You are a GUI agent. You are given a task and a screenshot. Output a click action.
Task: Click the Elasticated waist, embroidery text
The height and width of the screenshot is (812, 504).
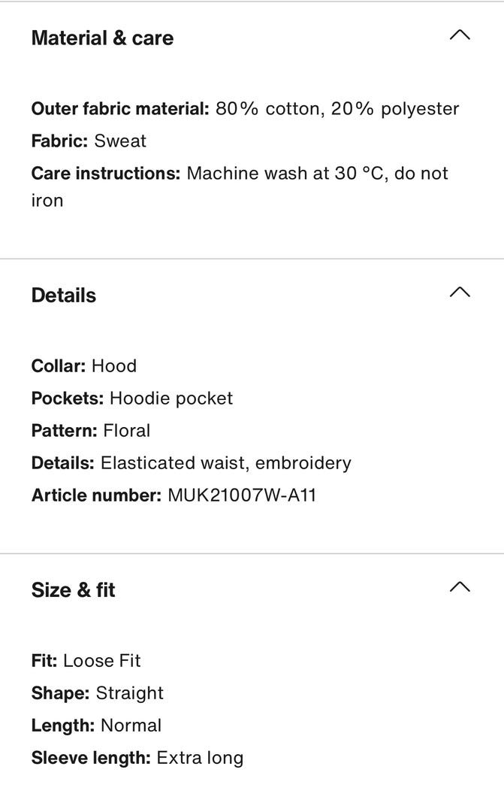(x=226, y=463)
